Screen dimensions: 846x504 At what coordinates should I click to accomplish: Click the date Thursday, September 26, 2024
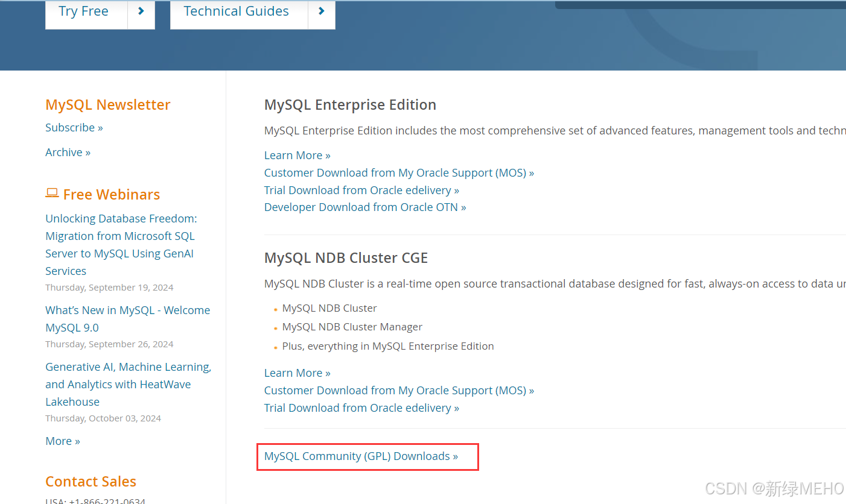pos(109,344)
